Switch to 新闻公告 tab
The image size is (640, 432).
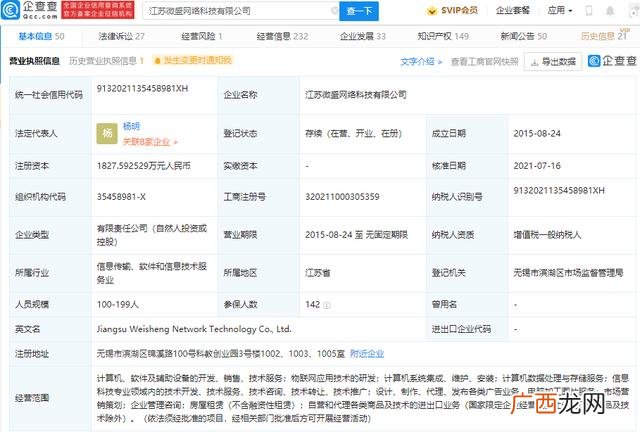pos(524,36)
